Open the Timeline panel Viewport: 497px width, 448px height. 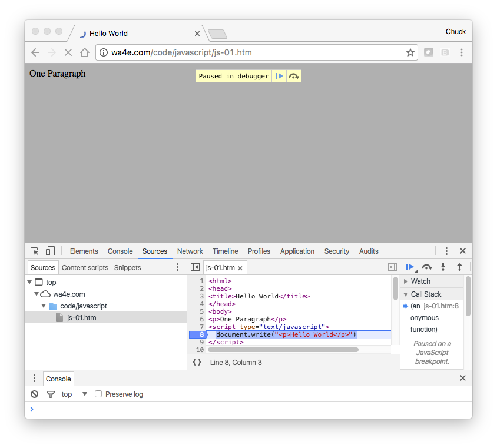(226, 251)
